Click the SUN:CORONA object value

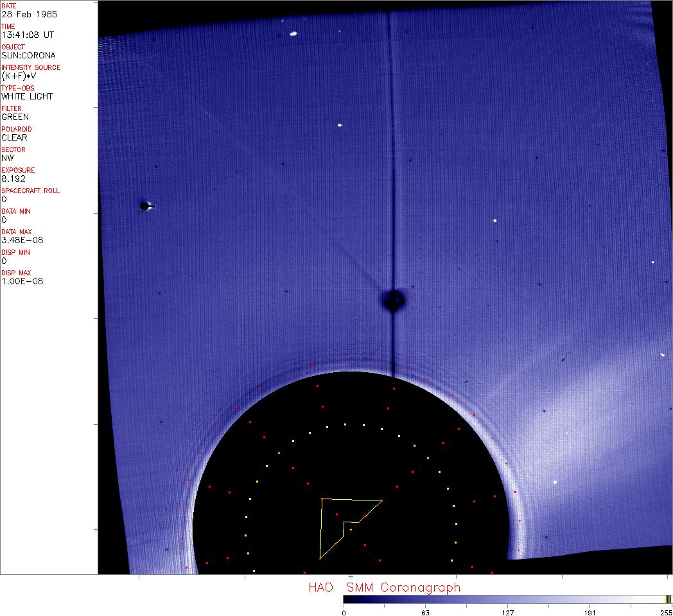(28, 55)
